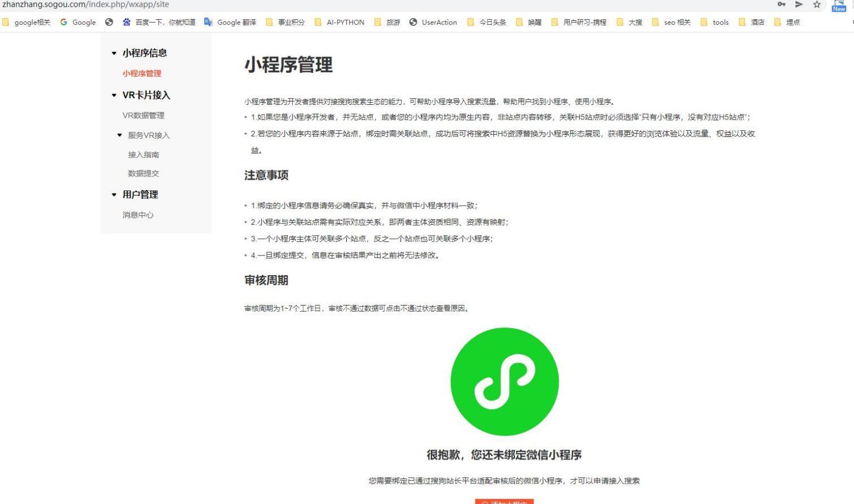The height and width of the screenshot is (504, 854).
Task: Open 接入指南 in the sidebar
Action: (143, 154)
